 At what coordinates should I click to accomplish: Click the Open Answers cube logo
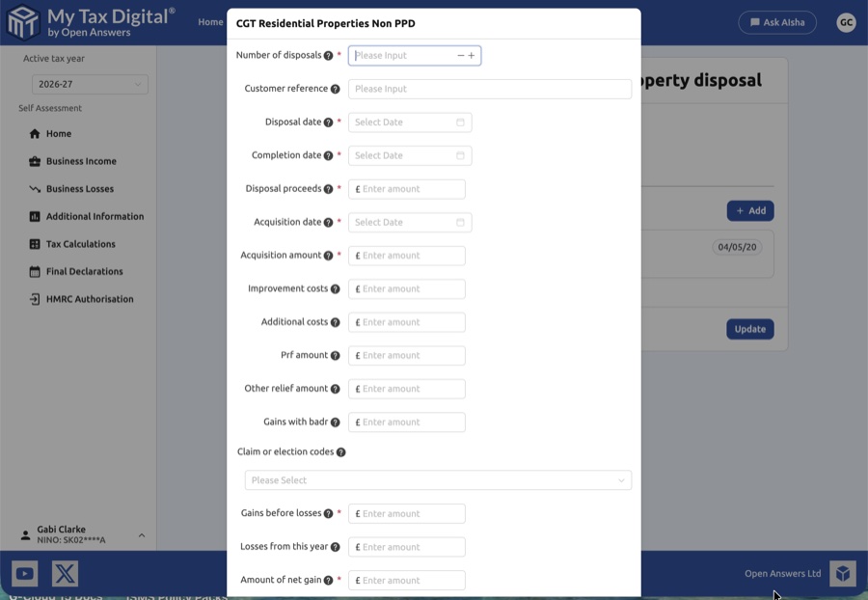click(x=842, y=573)
